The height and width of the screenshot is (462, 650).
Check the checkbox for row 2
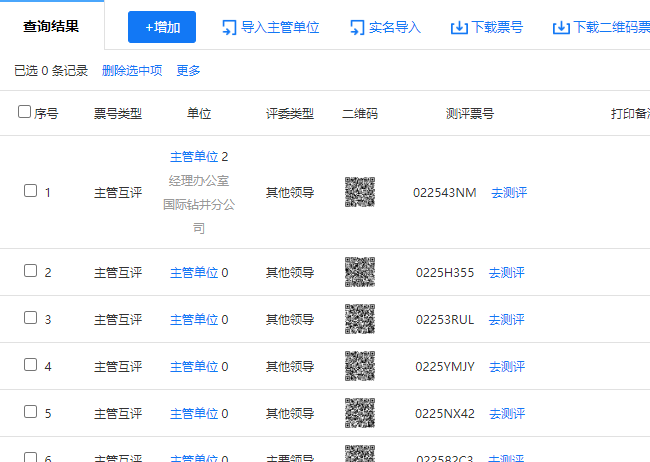pyautogui.click(x=30, y=271)
